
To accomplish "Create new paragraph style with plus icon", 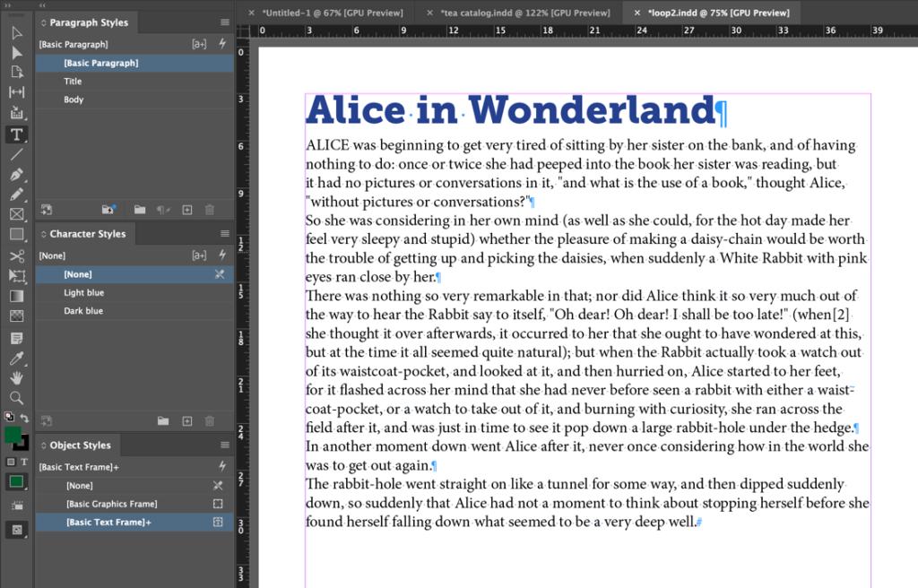I will coord(187,210).
